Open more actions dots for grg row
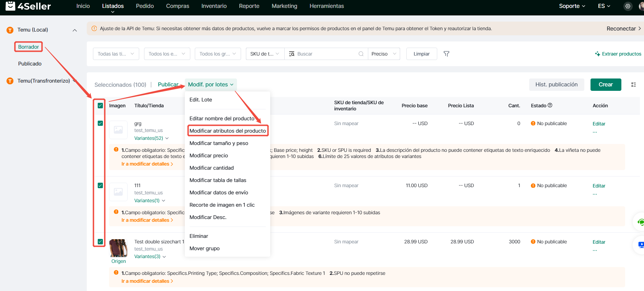 click(595, 132)
